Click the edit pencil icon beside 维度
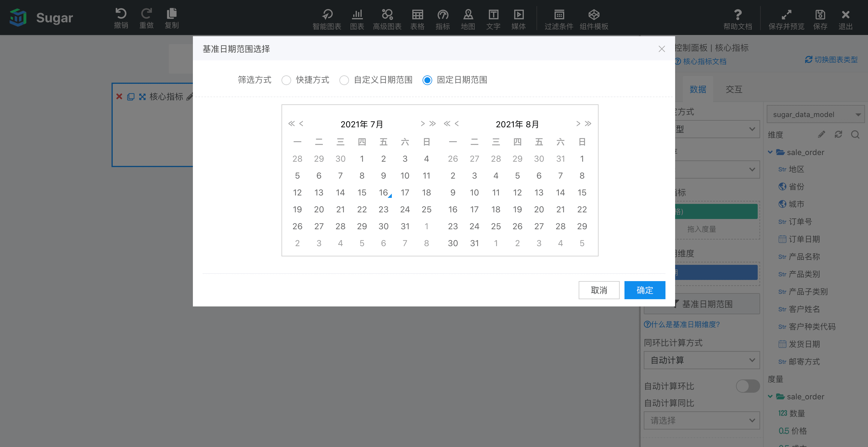Viewport: 868px width, 447px height. click(821, 135)
